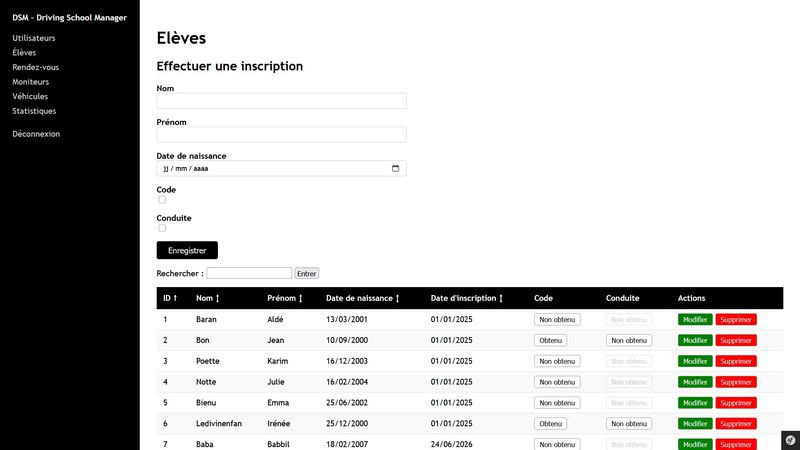The height and width of the screenshot is (450, 800).
Task: Toggle Bienu's Code status Non obtenu
Action: click(x=557, y=403)
